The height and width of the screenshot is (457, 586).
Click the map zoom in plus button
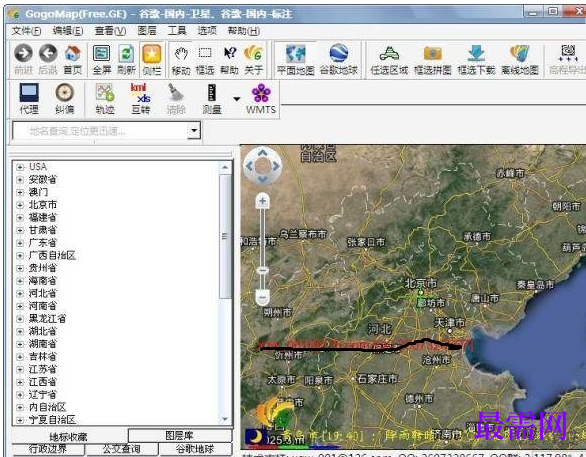pyautogui.click(x=262, y=201)
